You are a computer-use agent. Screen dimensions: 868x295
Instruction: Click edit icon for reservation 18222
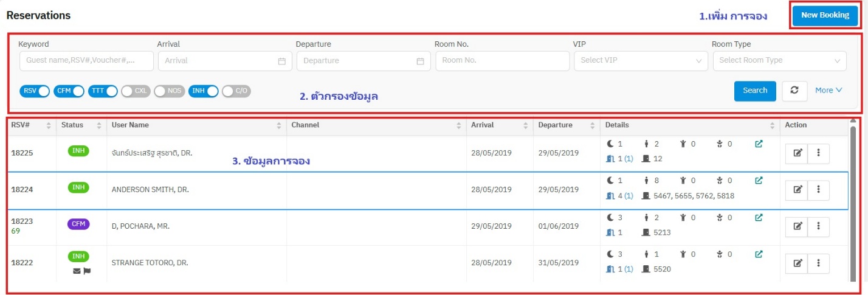click(x=797, y=263)
